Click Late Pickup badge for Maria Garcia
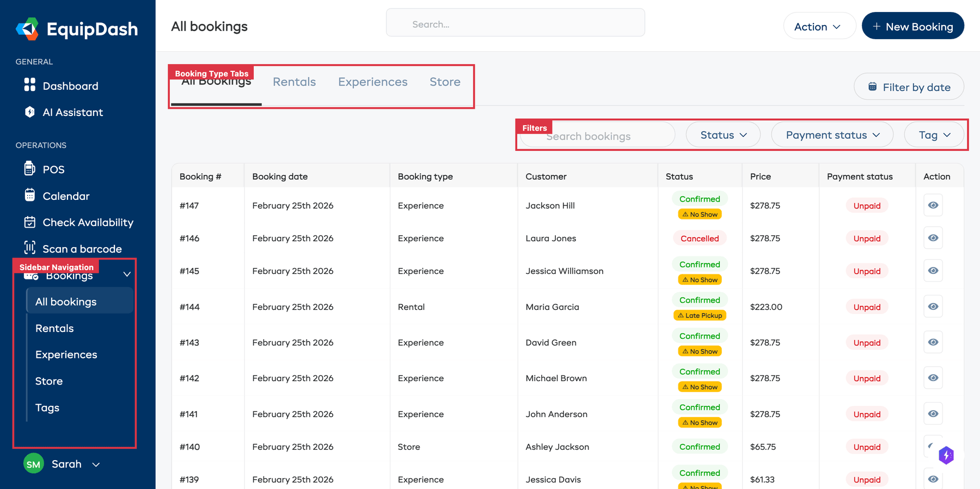 coord(700,315)
